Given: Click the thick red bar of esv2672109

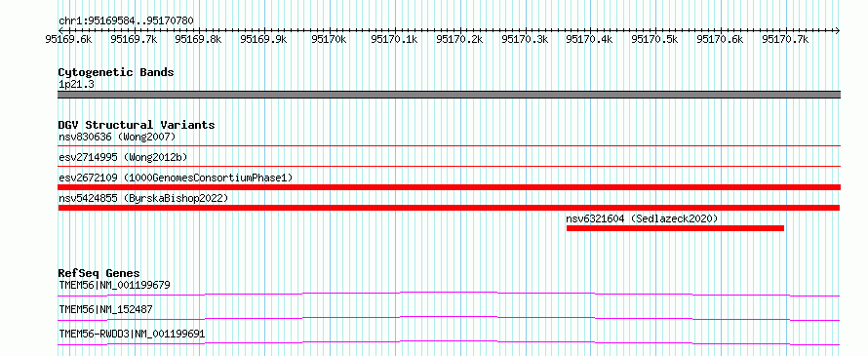Looking at the screenshot, I should [x=449, y=187].
